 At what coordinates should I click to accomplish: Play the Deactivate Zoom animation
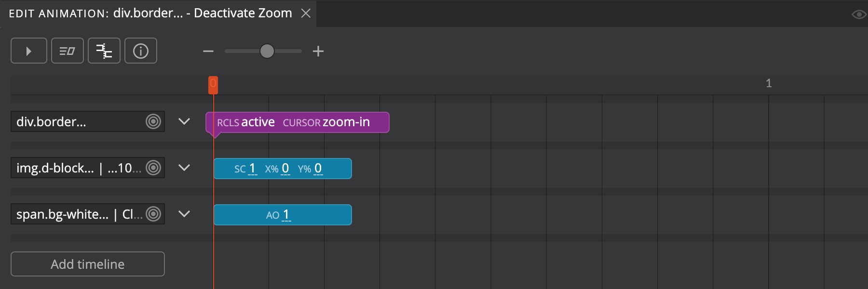[28, 51]
